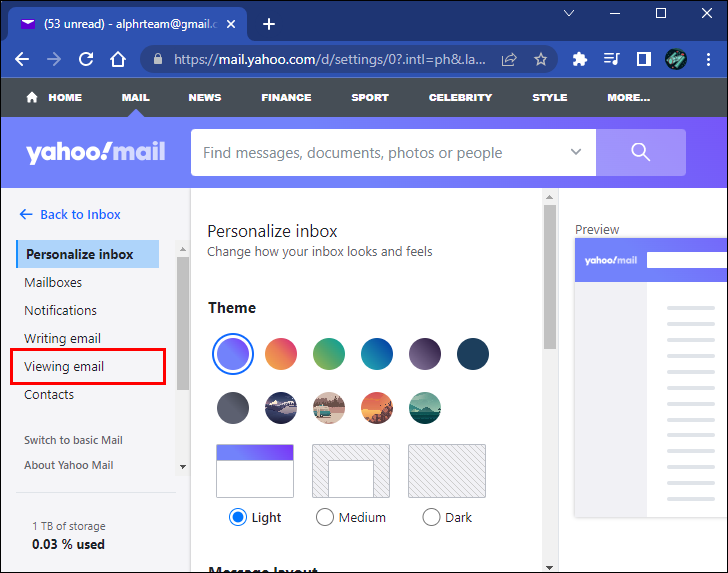Choose the Dark mode preview thumbnail
Viewport: 728px width, 573px height.
pos(447,471)
